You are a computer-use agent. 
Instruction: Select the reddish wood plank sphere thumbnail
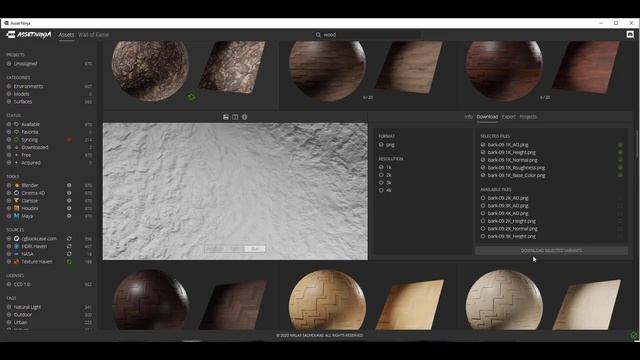504,71
